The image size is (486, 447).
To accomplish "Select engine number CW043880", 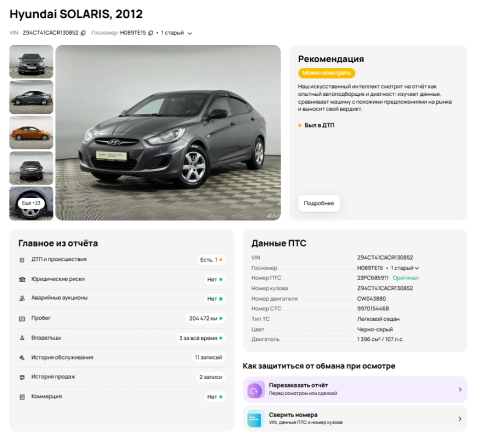I will point(371,299).
